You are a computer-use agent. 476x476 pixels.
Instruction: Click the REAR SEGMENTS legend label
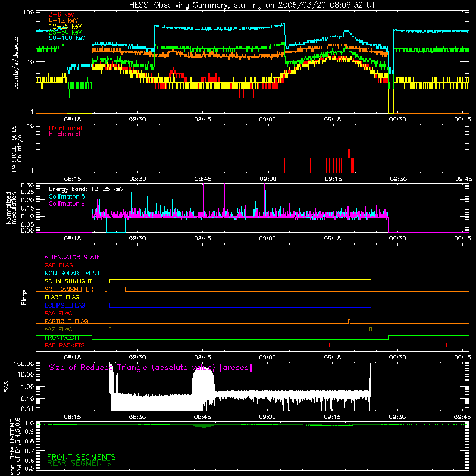pyautogui.click(x=79, y=464)
